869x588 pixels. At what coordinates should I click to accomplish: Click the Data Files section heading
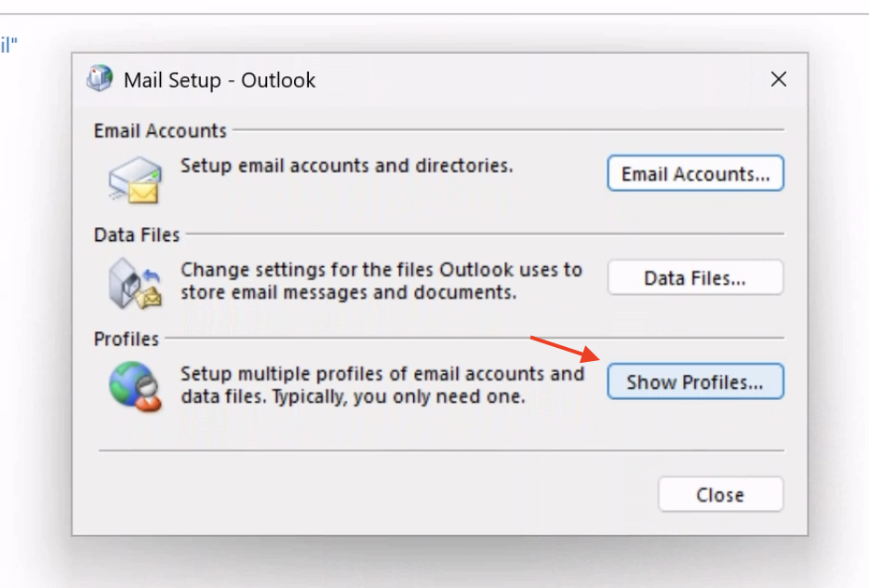point(137,235)
